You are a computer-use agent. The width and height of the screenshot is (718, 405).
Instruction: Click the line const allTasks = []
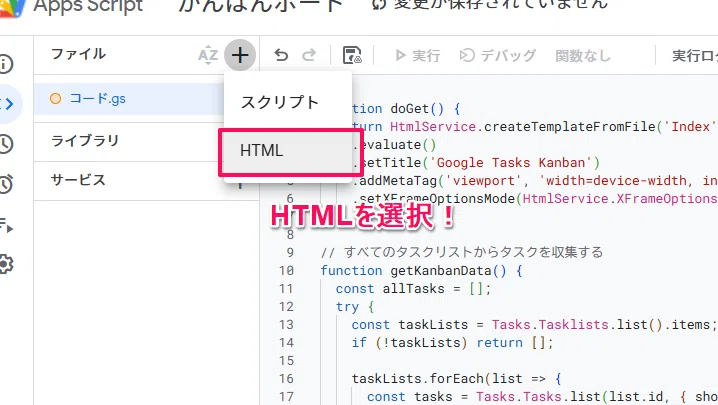pos(413,289)
